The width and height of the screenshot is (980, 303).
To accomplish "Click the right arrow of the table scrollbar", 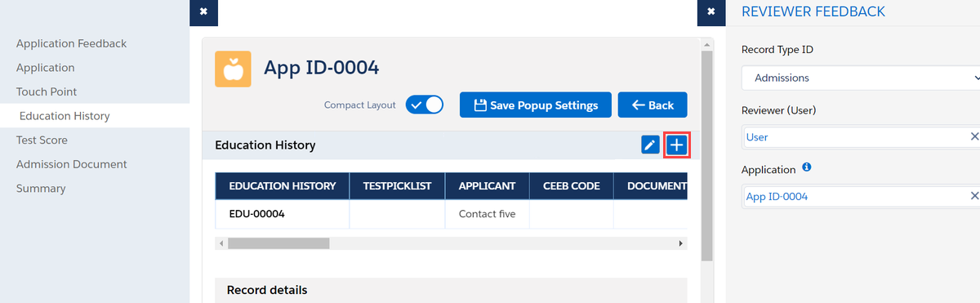I will tap(681, 243).
